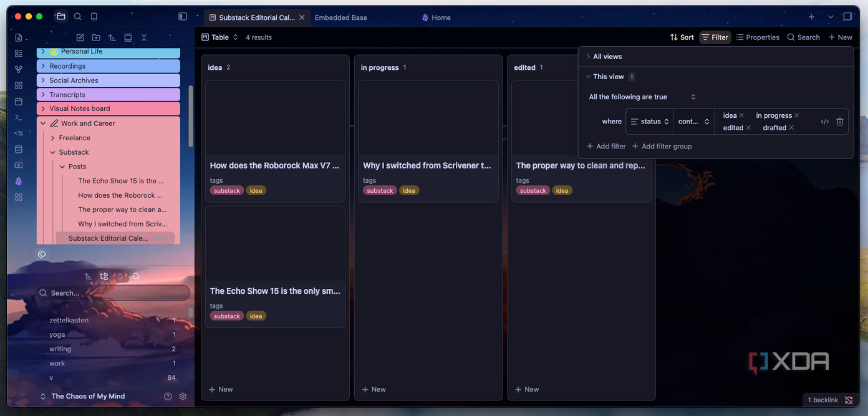Switch to the Home tab
The image size is (868, 416).
tap(436, 17)
